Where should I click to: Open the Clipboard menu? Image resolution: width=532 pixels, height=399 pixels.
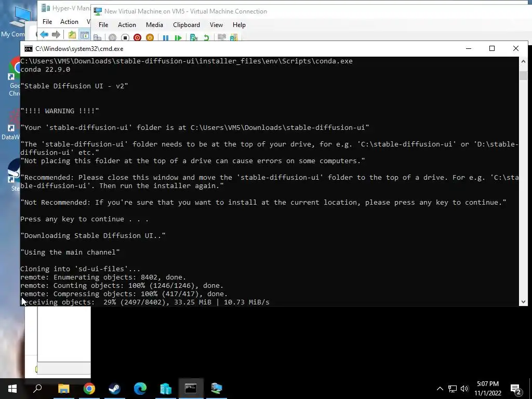point(187,25)
